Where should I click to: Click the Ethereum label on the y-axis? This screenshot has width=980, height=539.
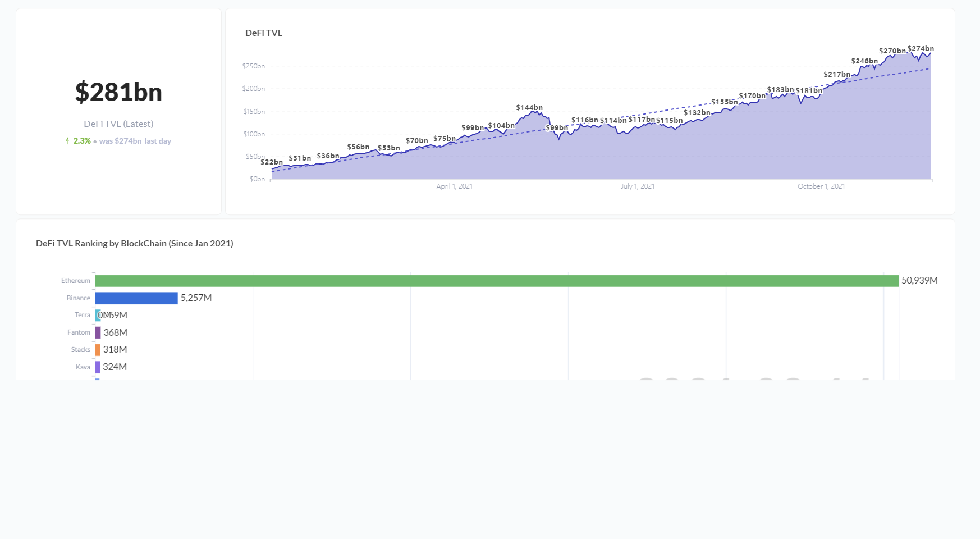click(x=76, y=280)
